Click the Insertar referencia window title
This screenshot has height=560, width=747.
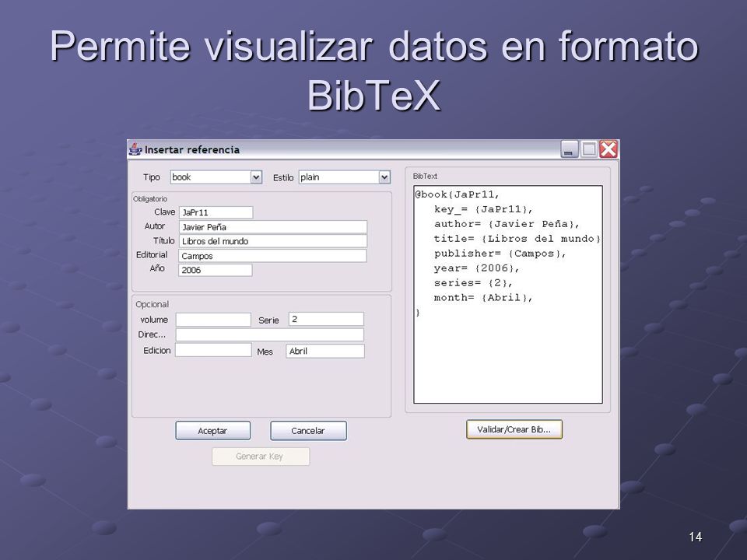point(192,149)
